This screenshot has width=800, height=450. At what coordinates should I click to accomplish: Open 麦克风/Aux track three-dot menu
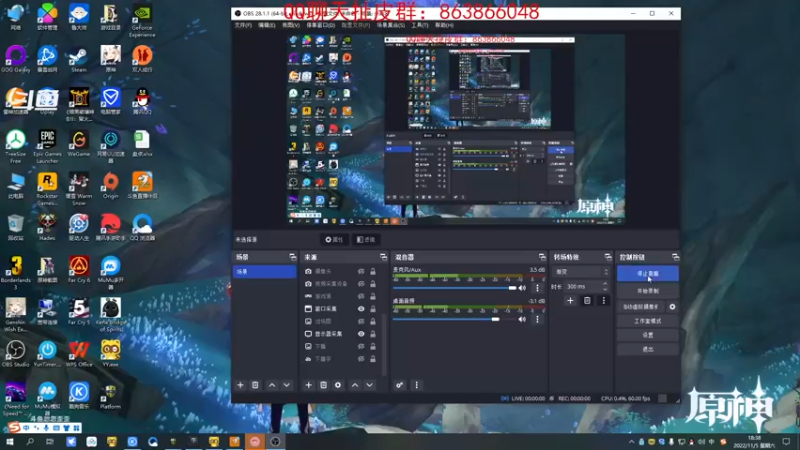coord(537,288)
